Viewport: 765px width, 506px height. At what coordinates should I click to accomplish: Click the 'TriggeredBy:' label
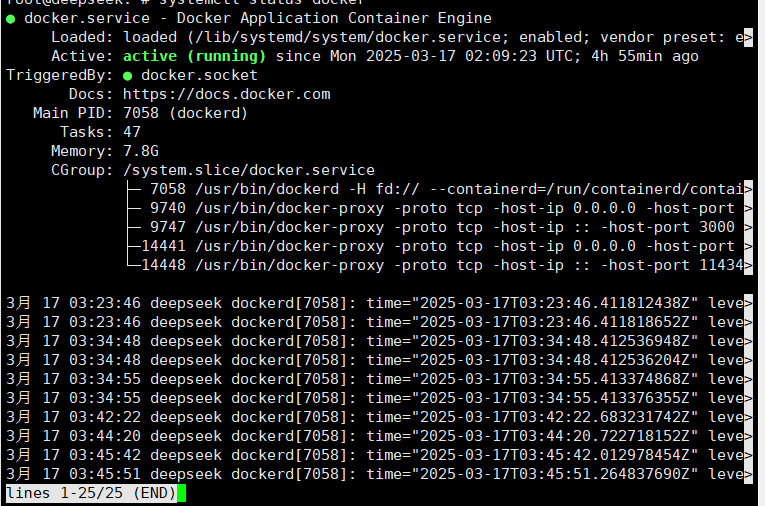click(x=60, y=76)
